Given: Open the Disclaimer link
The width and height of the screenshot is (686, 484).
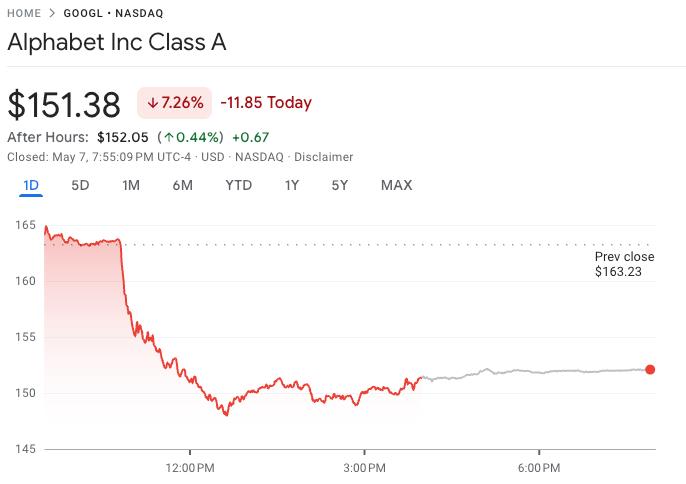Looking at the screenshot, I should [324, 157].
